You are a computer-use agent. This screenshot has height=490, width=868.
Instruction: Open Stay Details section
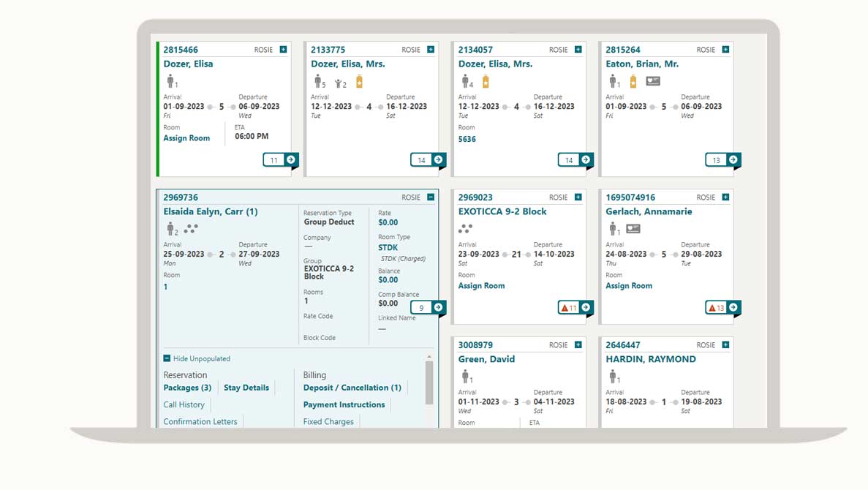tap(246, 388)
